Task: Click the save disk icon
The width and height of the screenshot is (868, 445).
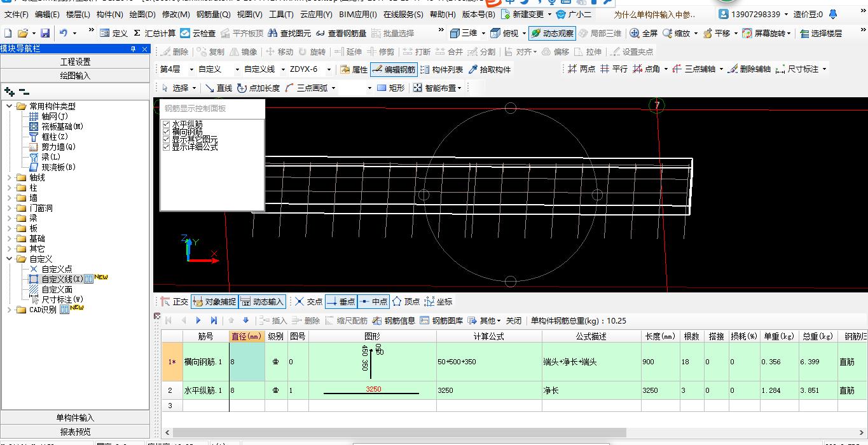Action: tap(45, 33)
